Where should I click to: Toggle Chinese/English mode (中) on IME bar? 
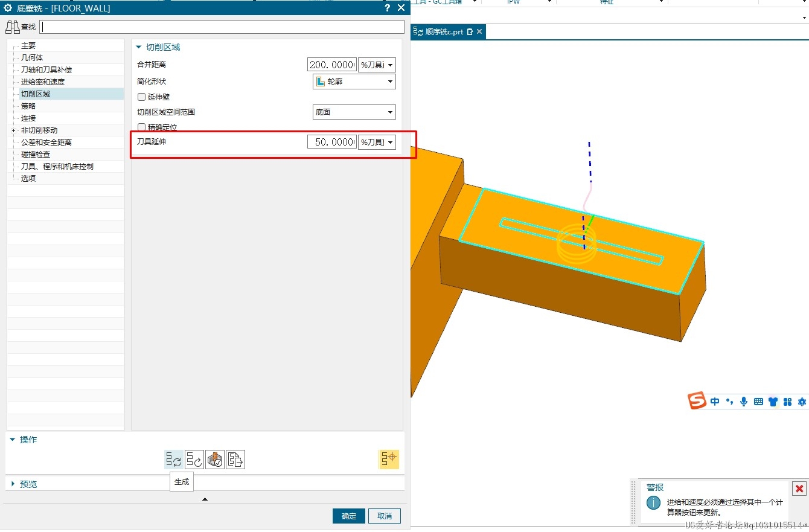715,402
